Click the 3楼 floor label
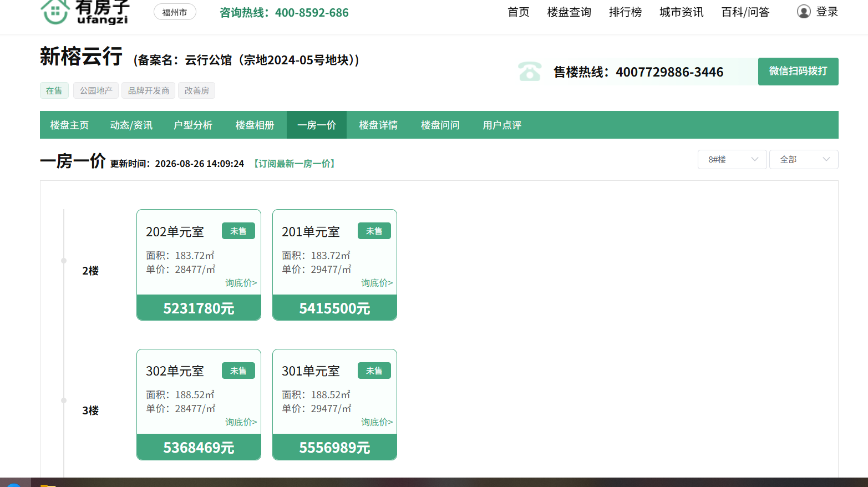868x487 pixels. [x=90, y=410]
